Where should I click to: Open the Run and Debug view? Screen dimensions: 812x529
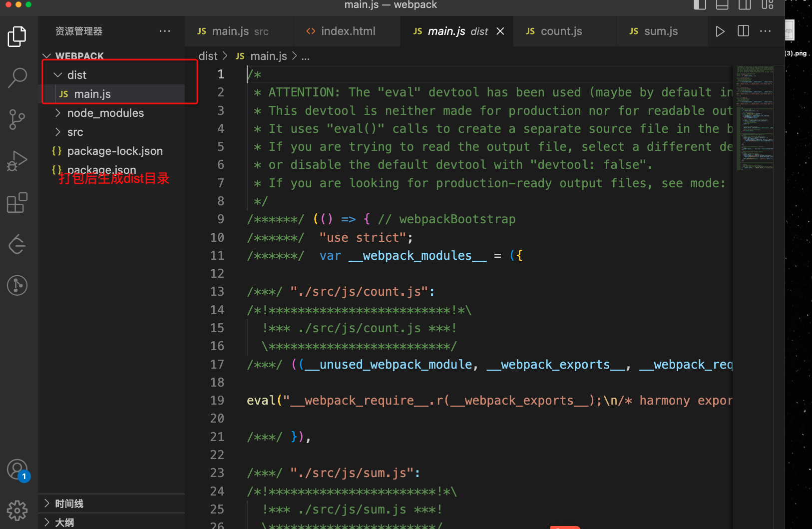click(x=17, y=161)
